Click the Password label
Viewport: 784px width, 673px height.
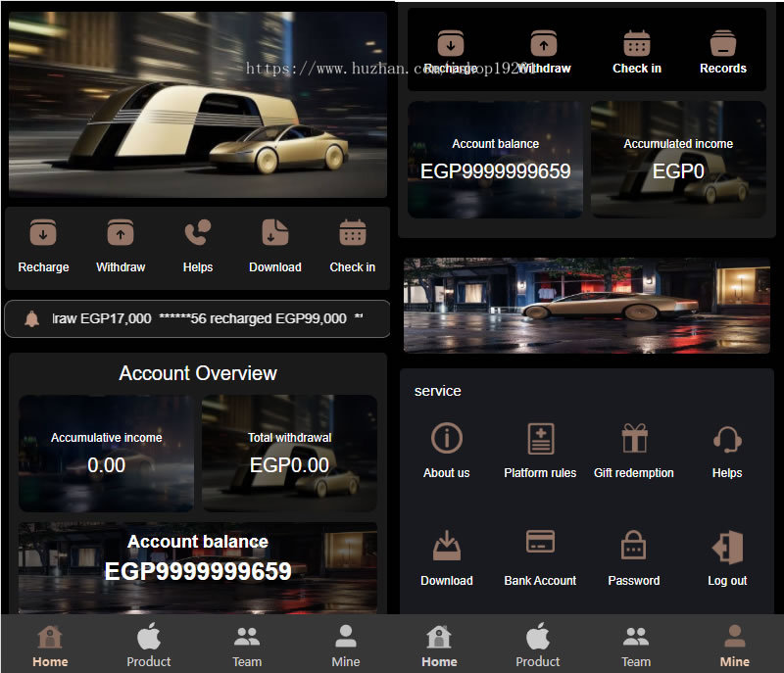(x=633, y=581)
